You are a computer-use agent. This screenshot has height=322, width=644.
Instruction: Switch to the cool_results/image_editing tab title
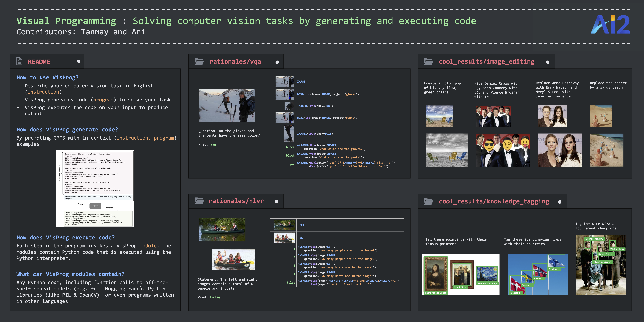tap(486, 61)
